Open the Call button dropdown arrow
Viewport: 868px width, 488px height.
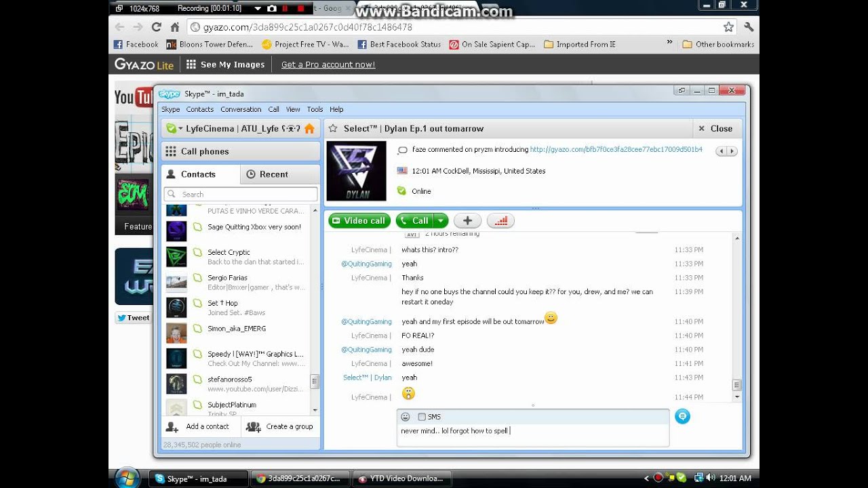[x=441, y=220]
